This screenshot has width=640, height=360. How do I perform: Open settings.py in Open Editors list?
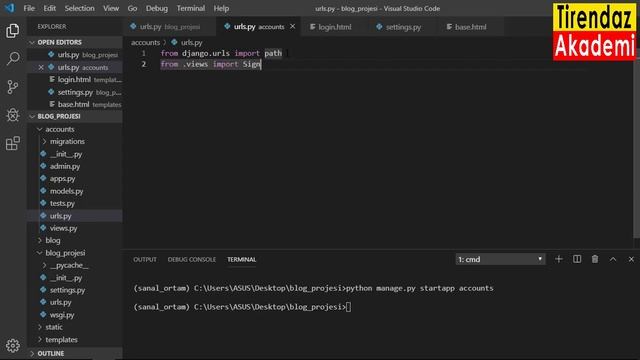pos(75,92)
